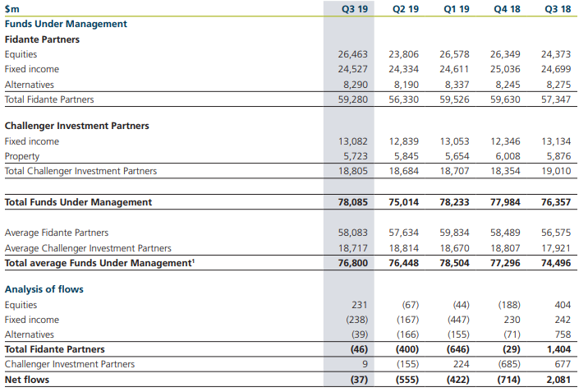Click the Challenger Investment Partners subheading
This screenshot has height=392, width=588.
click(77, 126)
